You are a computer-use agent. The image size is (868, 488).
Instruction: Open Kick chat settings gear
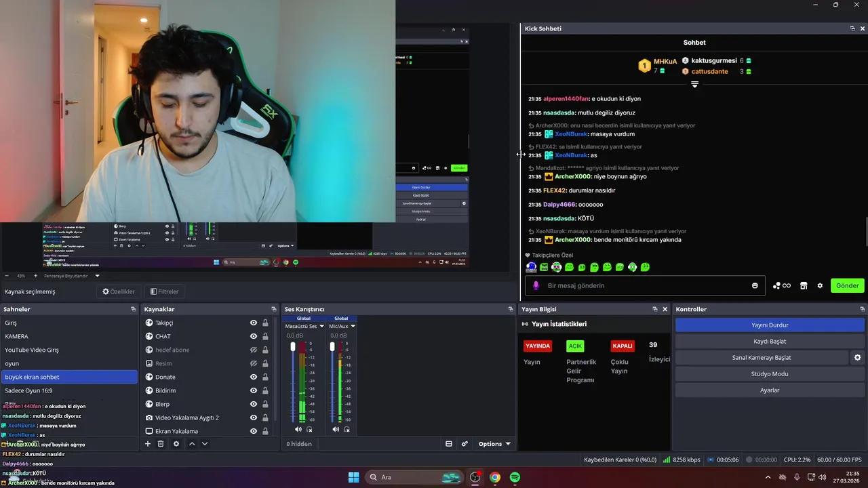(x=820, y=285)
